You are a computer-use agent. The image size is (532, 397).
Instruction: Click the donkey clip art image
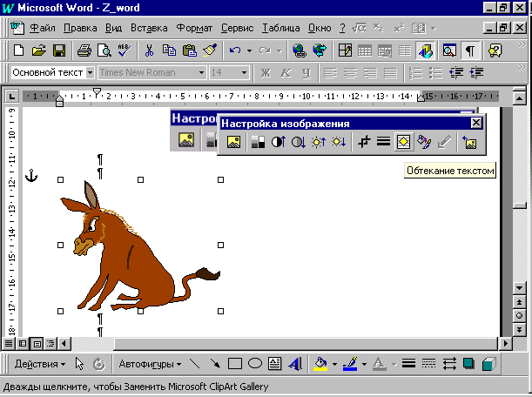point(140,246)
